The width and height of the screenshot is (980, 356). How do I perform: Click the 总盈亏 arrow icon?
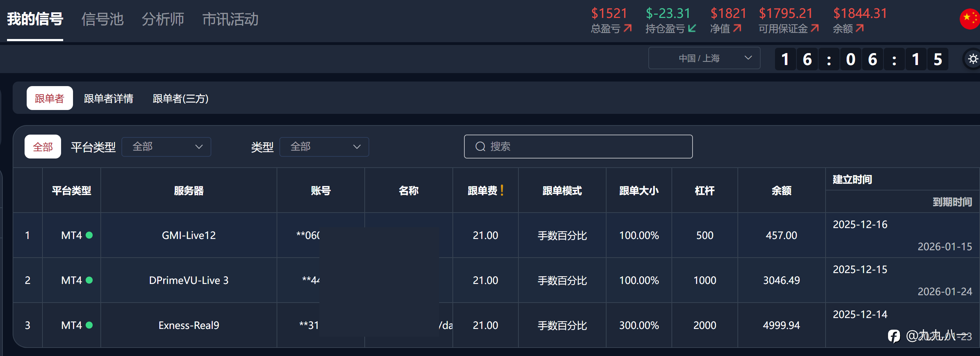[x=628, y=28]
